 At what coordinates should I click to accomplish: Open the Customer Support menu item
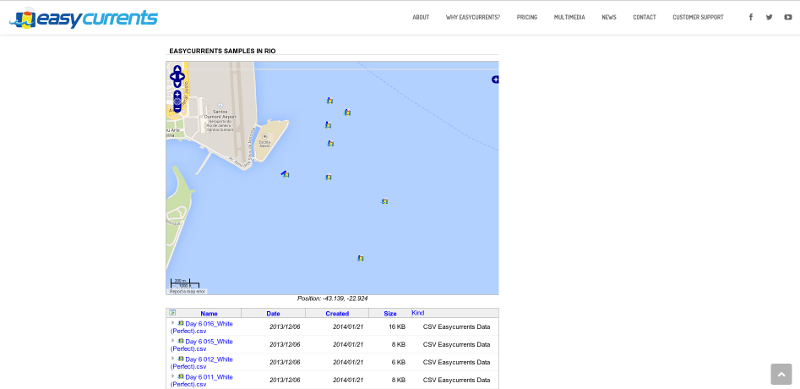pyautogui.click(x=698, y=17)
